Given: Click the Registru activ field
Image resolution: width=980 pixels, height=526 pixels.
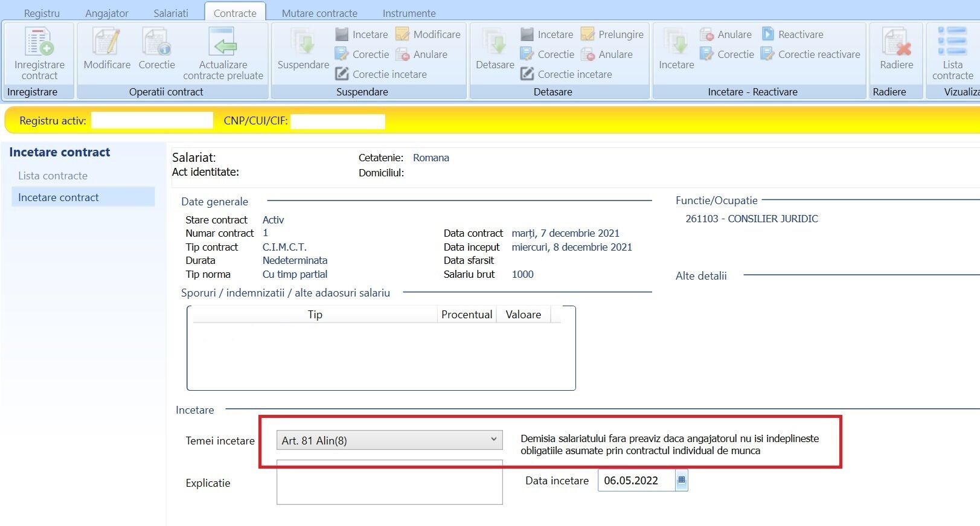Looking at the screenshot, I should click(x=152, y=120).
